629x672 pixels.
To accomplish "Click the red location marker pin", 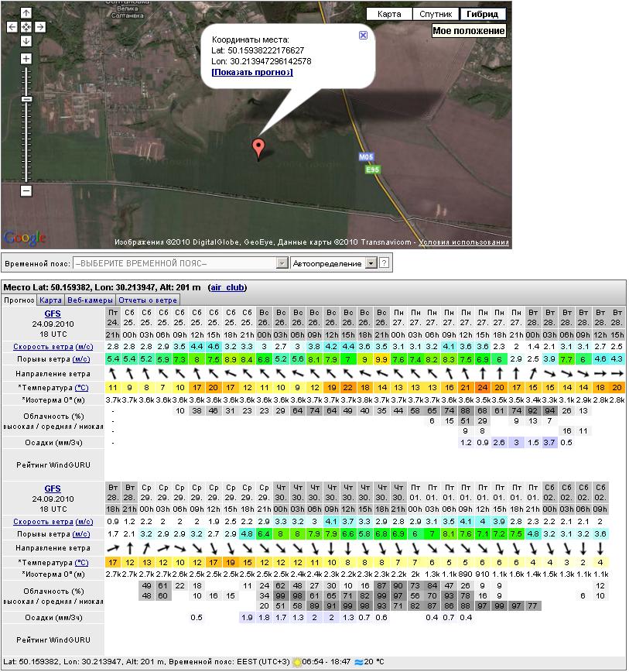I will pos(258,147).
